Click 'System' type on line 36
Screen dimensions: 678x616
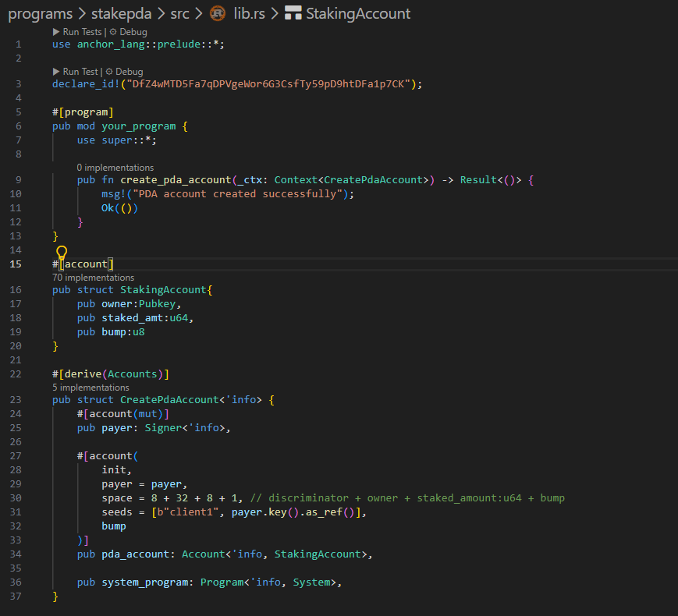click(311, 582)
